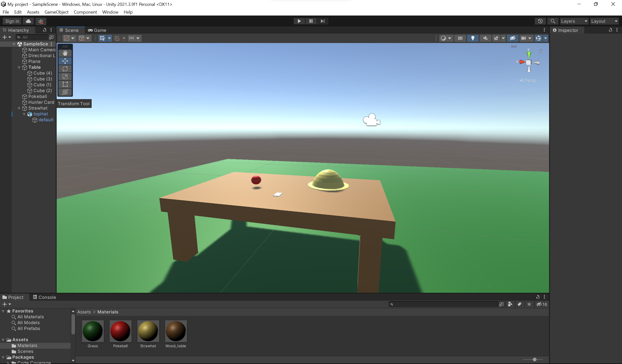This screenshot has width=622, height=364.
Task: Click the cloud services icon next to Sign in
Action: [28, 21]
